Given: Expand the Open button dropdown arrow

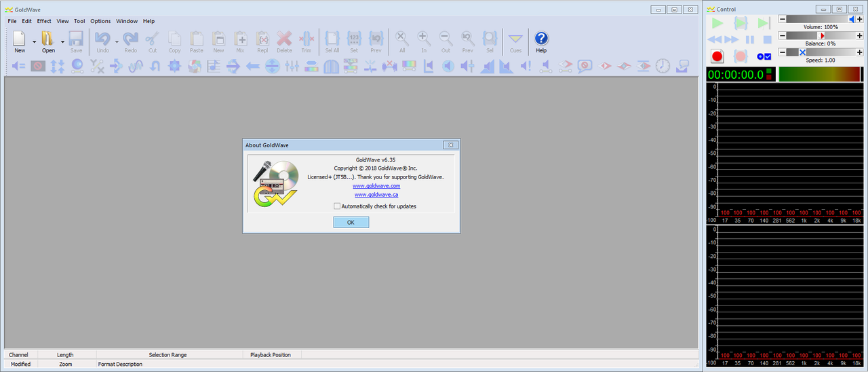Looking at the screenshot, I should click(62, 42).
